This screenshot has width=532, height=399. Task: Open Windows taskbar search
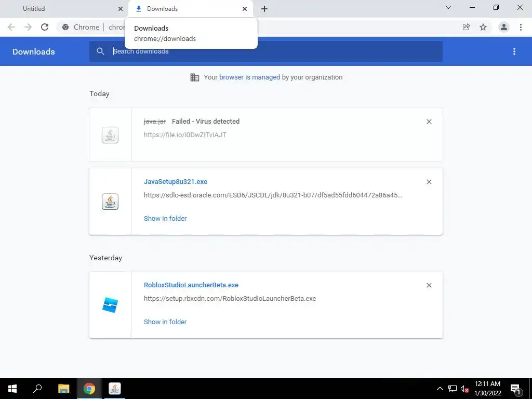[37, 389]
